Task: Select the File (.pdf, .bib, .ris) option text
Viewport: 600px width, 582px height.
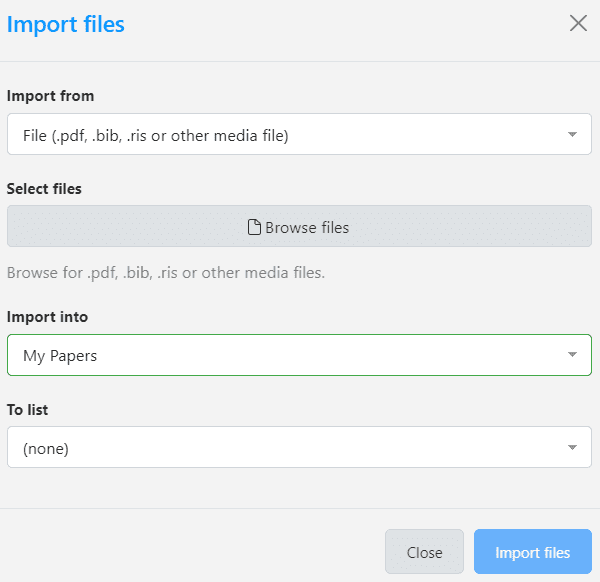Action: point(156,136)
